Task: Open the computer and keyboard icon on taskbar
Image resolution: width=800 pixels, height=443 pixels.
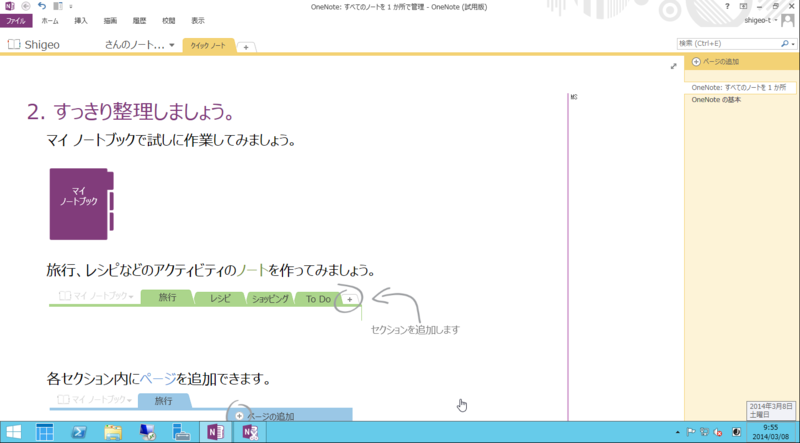Action: pos(181,432)
